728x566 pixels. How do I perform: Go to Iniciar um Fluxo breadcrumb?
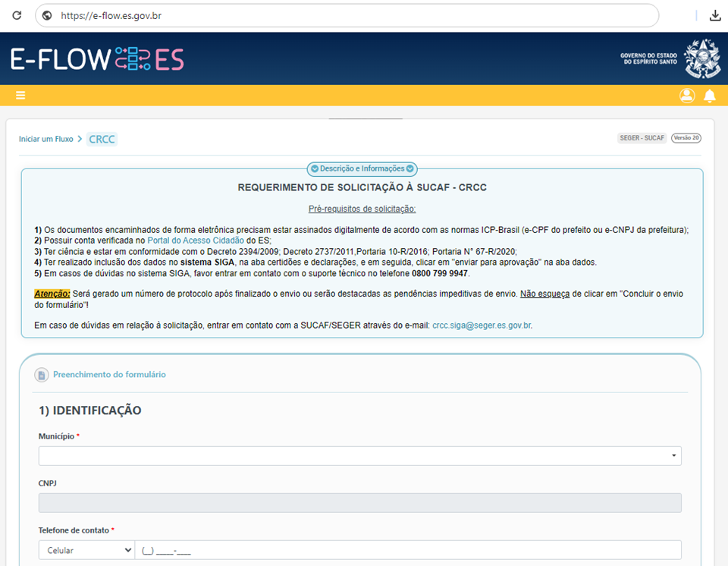(x=46, y=139)
